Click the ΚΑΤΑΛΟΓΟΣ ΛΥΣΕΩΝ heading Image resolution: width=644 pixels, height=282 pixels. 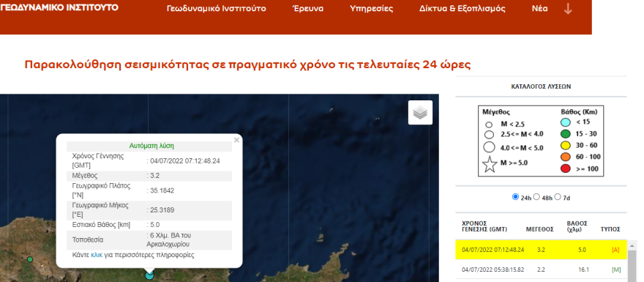[x=541, y=86]
